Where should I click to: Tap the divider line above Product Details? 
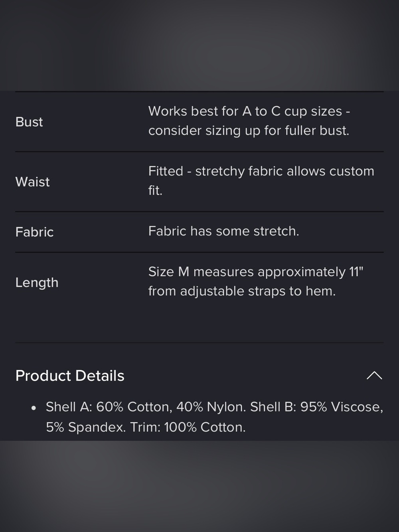coord(199,342)
